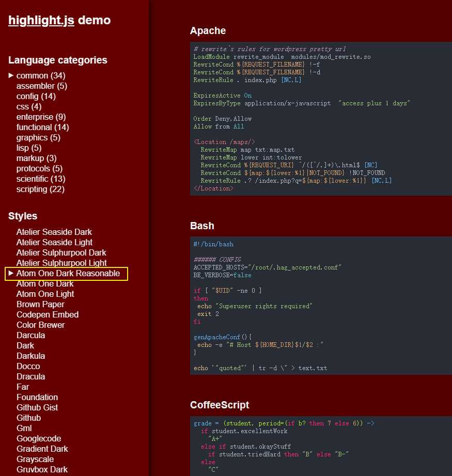Click the 'LoadModule rewrite_module' line
The width and height of the screenshot is (452, 476).
point(282,57)
